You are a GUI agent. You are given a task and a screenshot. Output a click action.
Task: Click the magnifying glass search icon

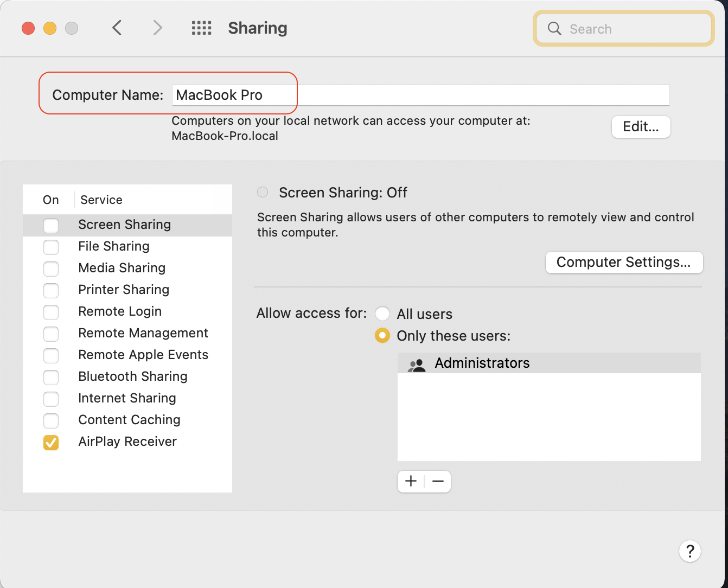(x=554, y=29)
